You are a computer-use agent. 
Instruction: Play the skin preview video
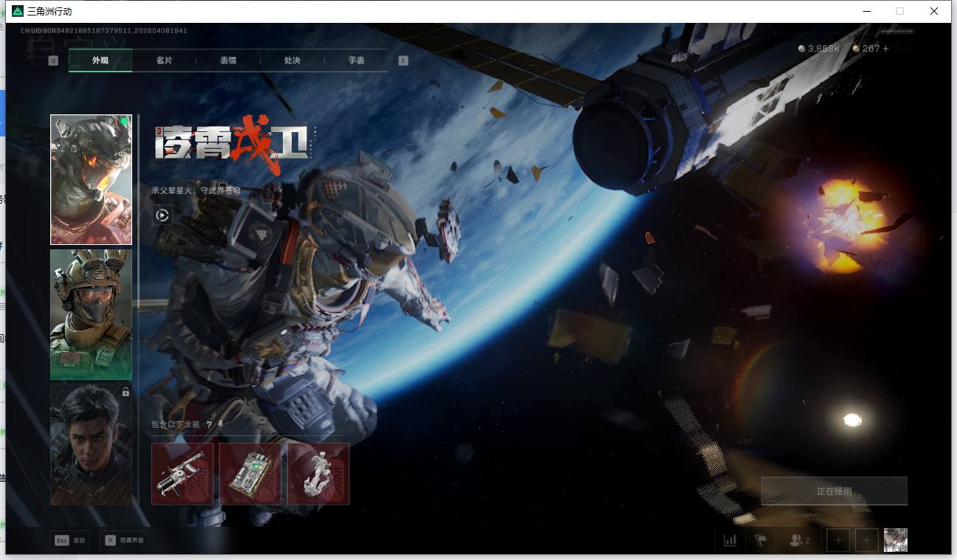click(x=162, y=215)
